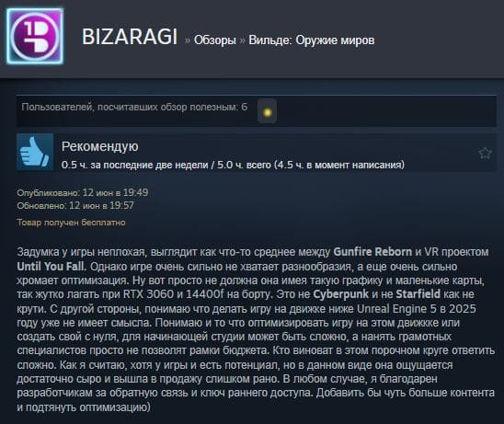Open BIZARAGI's profile avatar

pyautogui.click(x=35, y=36)
